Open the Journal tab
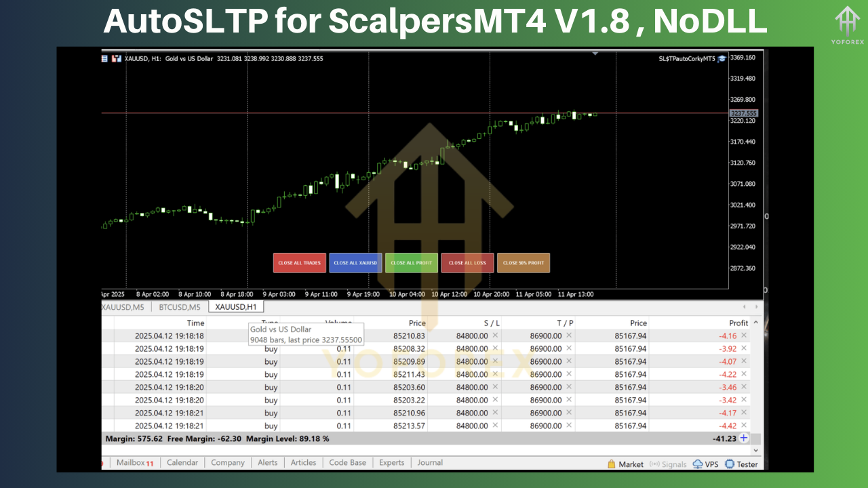The width and height of the screenshot is (868, 488). (429, 462)
